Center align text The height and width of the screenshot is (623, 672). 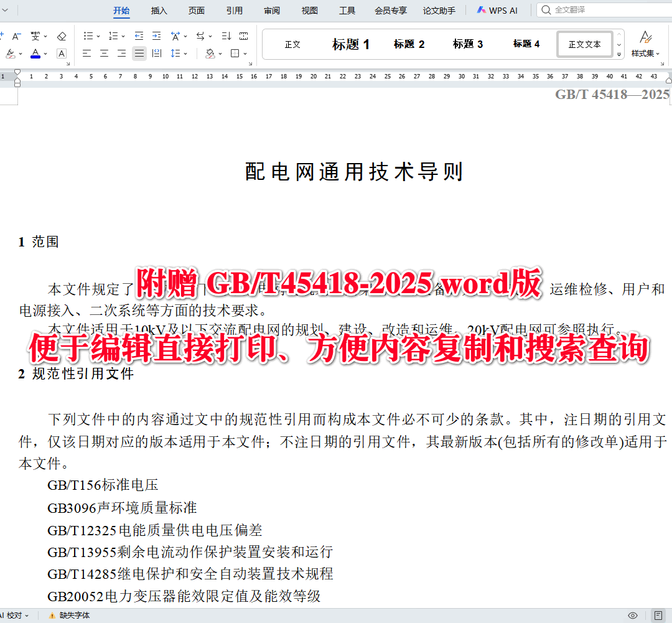coord(104,54)
